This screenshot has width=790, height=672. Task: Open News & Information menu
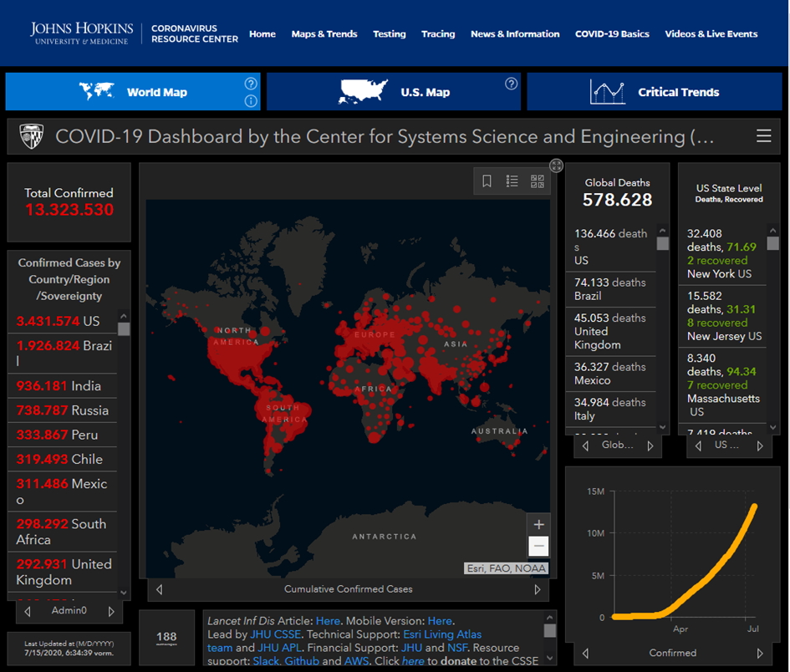(x=515, y=33)
